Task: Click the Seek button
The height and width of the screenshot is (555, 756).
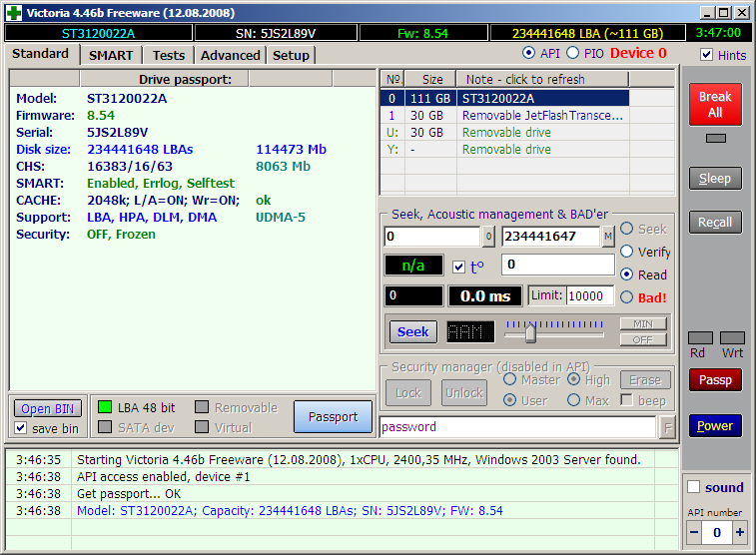Action: pos(413,332)
